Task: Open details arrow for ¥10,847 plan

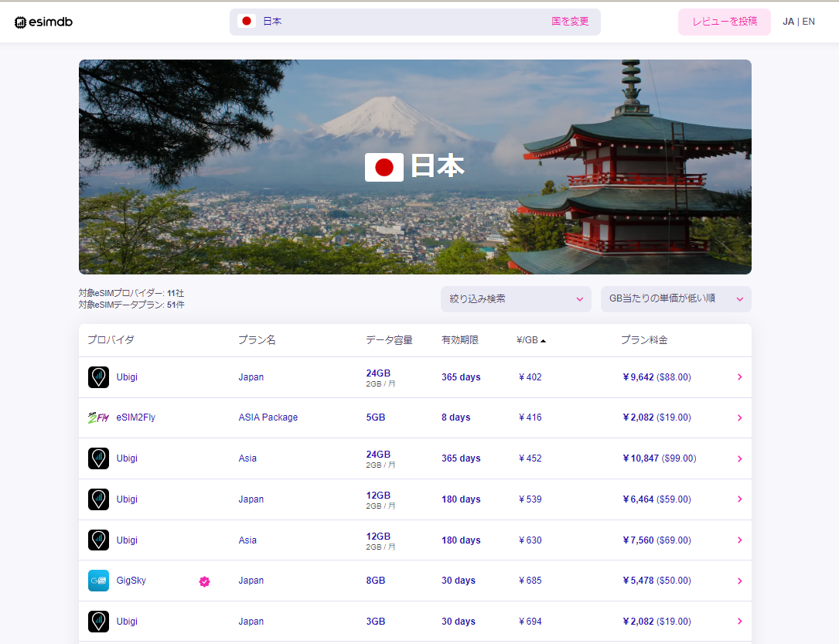Action: pyautogui.click(x=739, y=458)
